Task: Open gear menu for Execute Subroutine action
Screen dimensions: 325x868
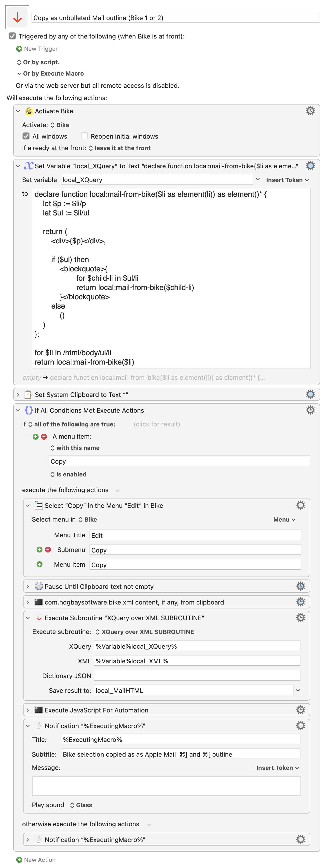Action: [300, 617]
